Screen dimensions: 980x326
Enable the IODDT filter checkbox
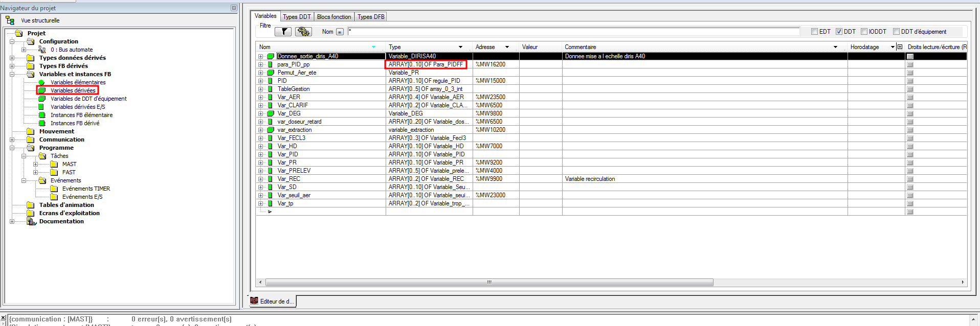pyautogui.click(x=864, y=32)
